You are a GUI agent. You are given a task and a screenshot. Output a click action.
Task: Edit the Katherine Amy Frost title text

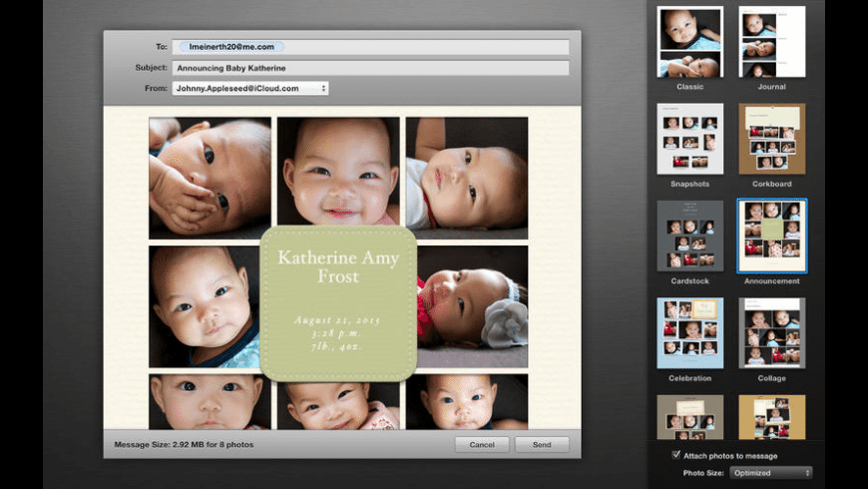pos(338,266)
